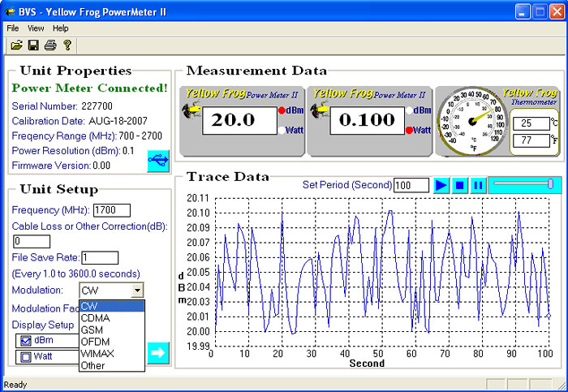This screenshot has width=568, height=392.
Task: Minimize the PowerMeter window
Action: tap(522, 12)
